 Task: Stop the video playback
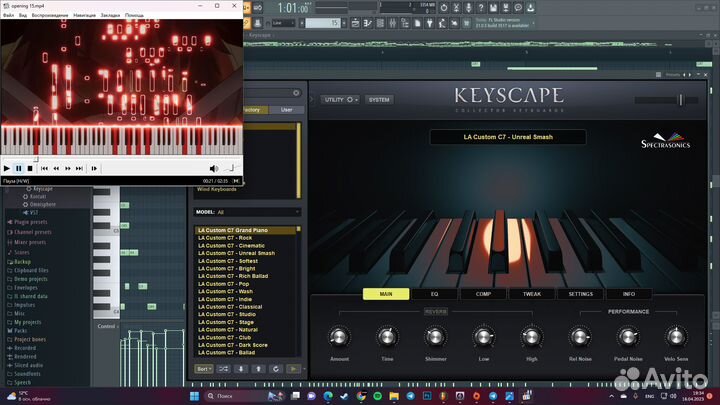[31, 168]
